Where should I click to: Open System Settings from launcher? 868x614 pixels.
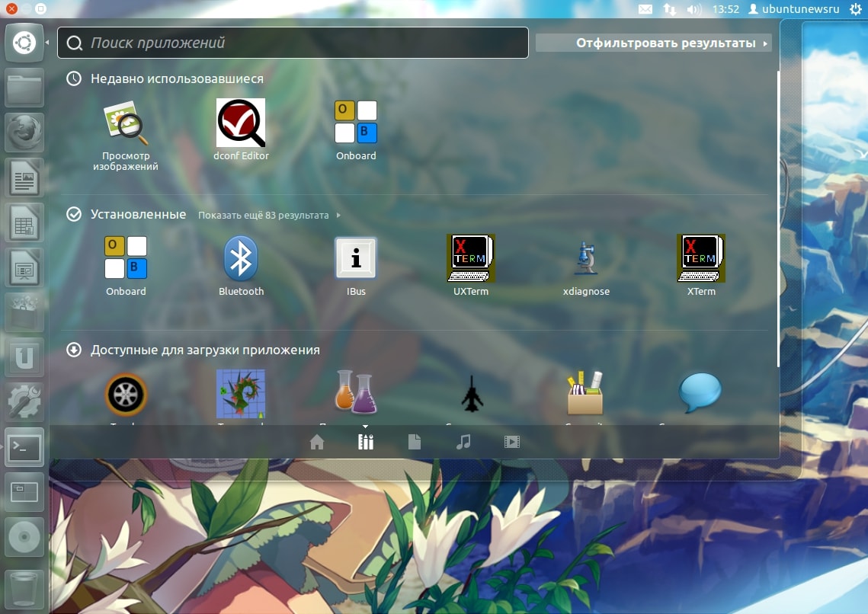coord(24,402)
